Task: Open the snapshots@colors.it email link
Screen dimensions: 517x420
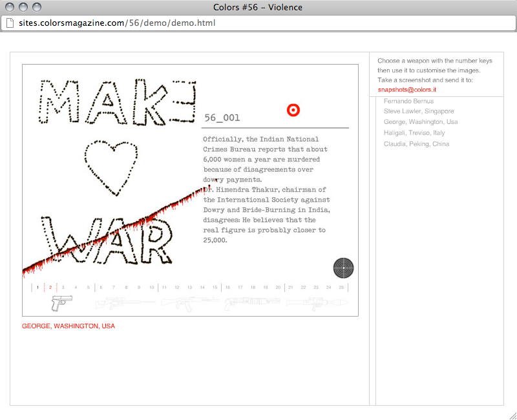Action: [x=407, y=90]
